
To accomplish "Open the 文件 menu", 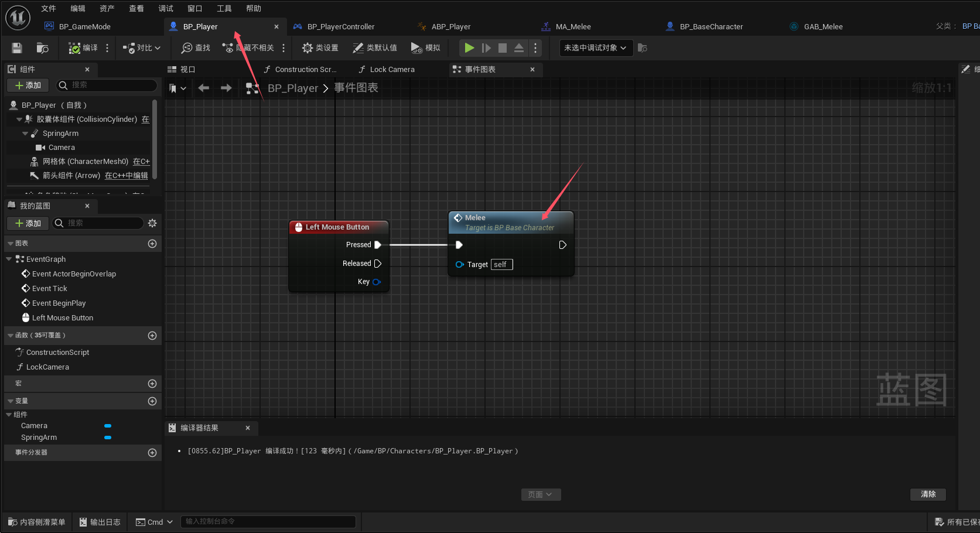I will coord(49,8).
